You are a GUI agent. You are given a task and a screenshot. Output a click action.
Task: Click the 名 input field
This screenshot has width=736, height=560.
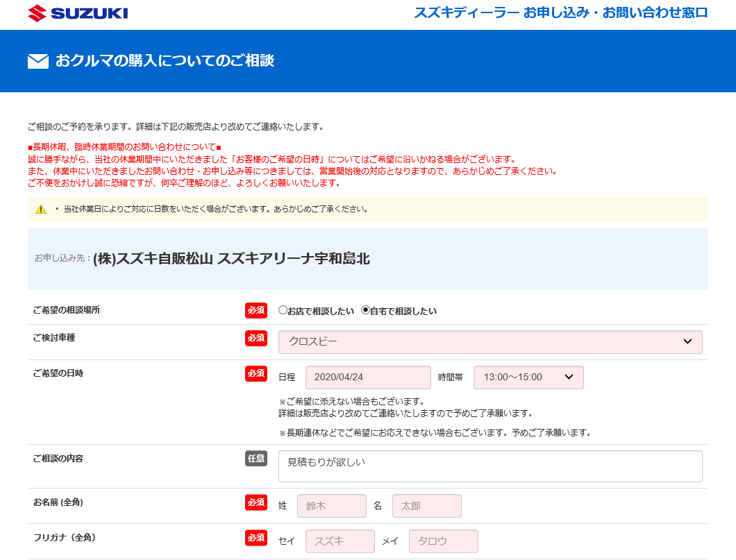point(427,506)
